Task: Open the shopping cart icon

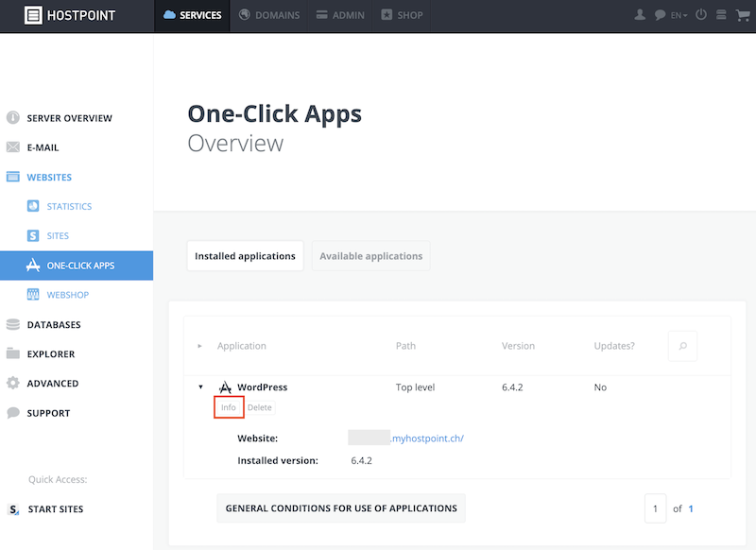Action: click(x=743, y=15)
